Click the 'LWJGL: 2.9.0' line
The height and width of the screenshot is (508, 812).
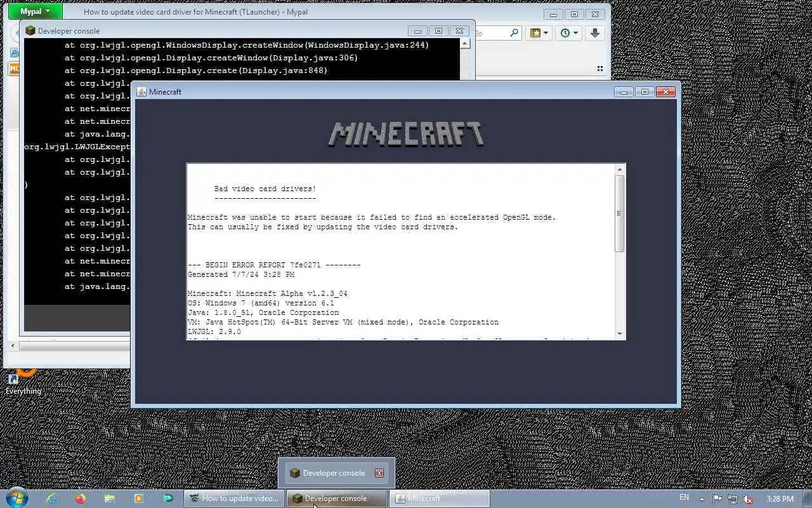click(214, 331)
